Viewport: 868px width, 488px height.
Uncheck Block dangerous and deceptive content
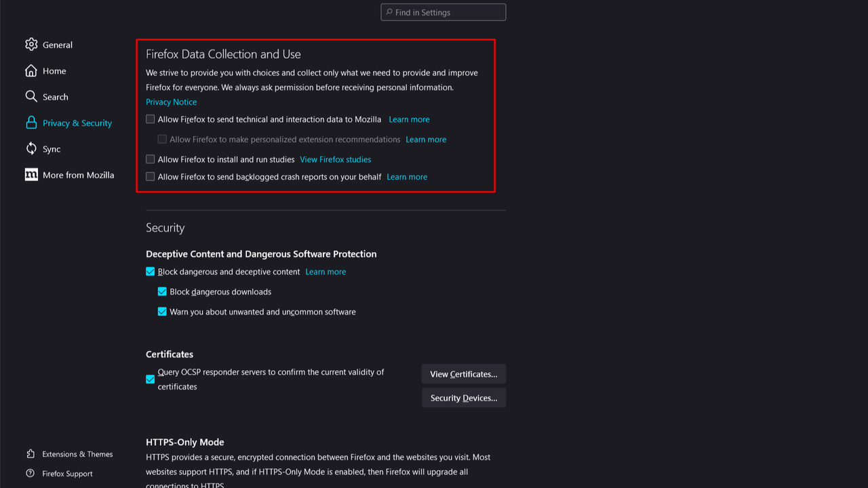[151, 272]
